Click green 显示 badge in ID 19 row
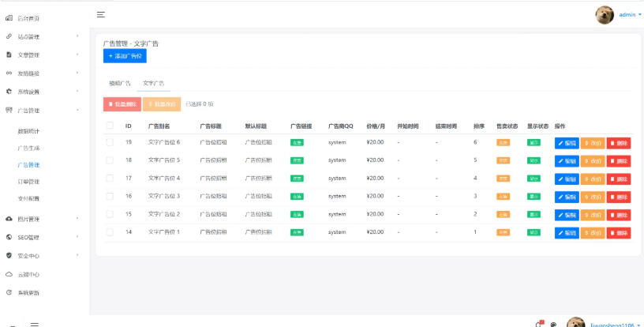The width and height of the screenshot is (644, 327). (534, 142)
